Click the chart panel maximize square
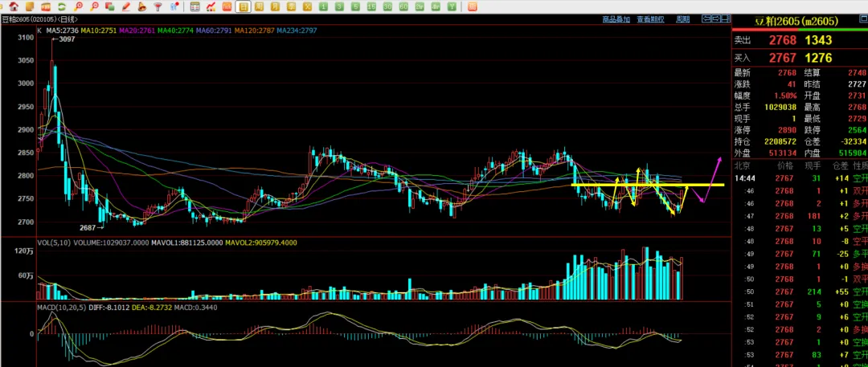The width and height of the screenshot is (868, 367). click(725, 18)
